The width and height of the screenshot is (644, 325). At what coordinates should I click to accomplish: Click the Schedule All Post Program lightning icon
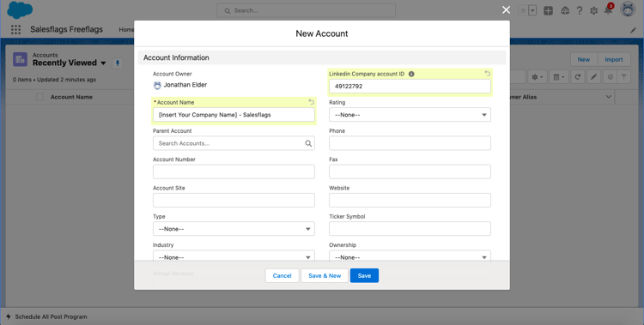click(9, 316)
